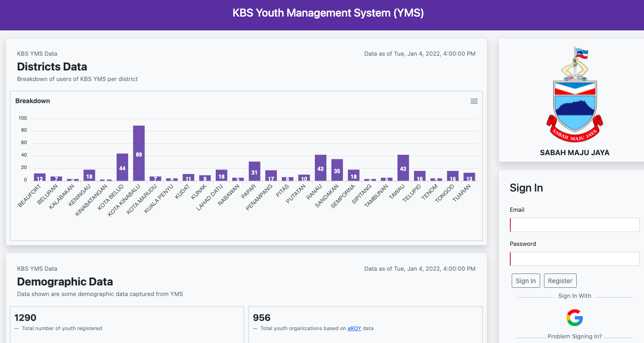The height and width of the screenshot is (343, 644).
Task: Select the Tawau bar showing 42
Action: (x=403, y=168)
